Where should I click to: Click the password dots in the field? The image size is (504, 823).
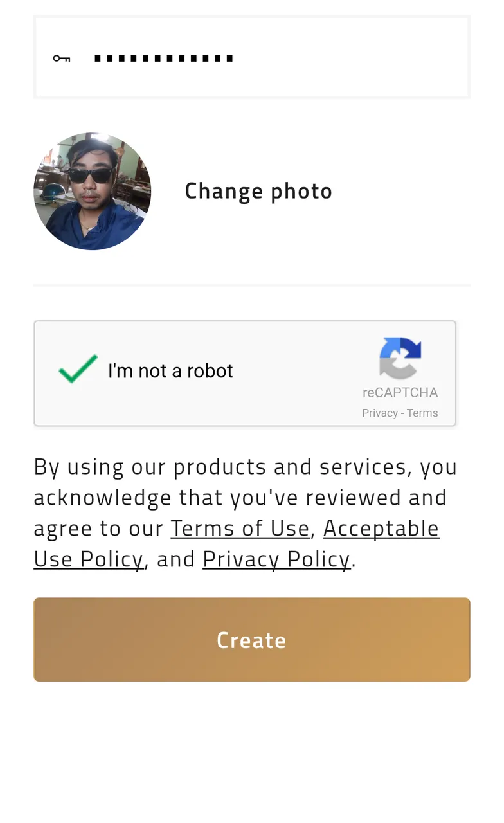click(x=164, y=59)
